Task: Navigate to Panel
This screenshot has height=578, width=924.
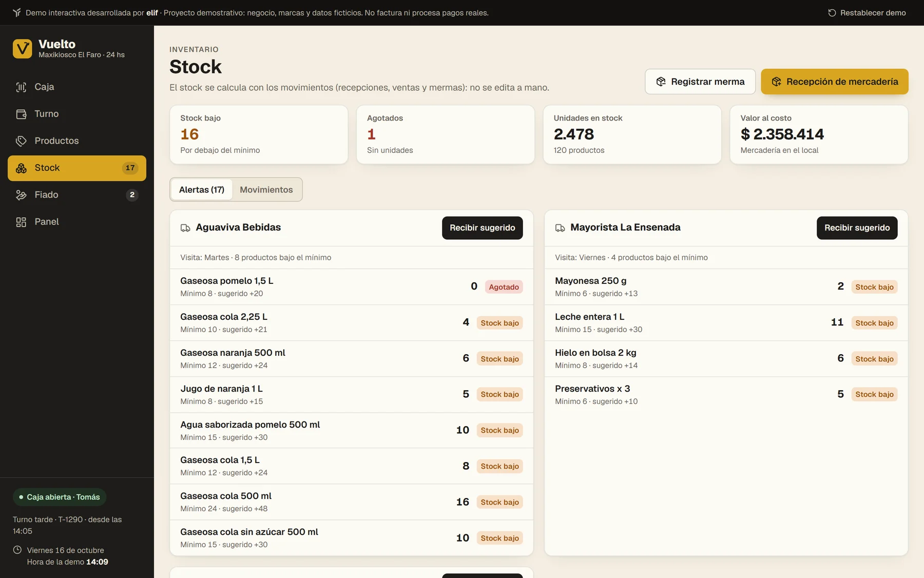Action: click(x=77, y=222)
